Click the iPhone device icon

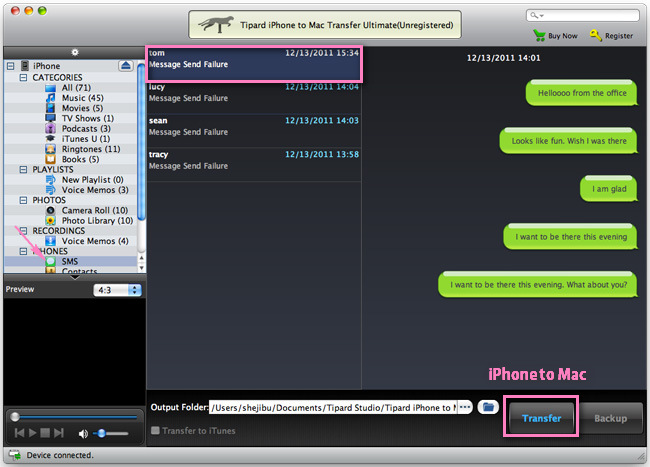(x=25, y=65)
